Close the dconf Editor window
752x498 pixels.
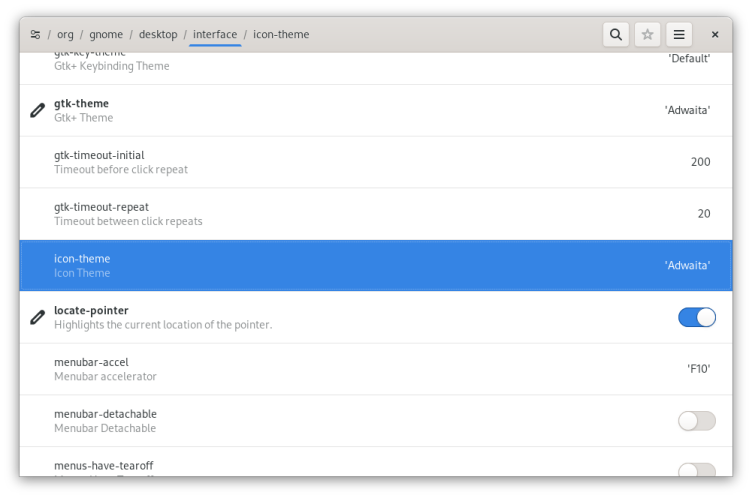click(x=715, y=34)
